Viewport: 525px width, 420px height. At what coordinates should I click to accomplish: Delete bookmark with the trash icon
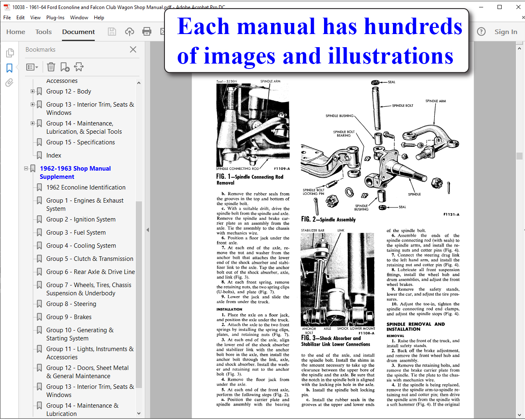click(x=51, y=67)
